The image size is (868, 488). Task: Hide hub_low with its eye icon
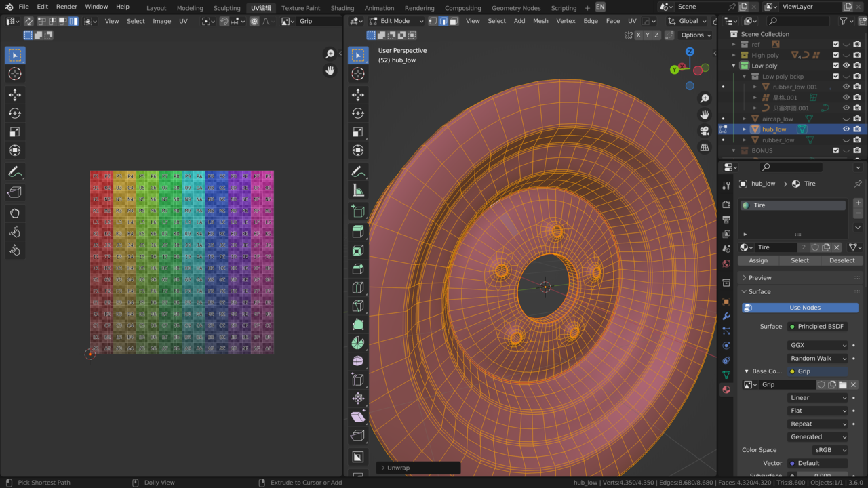[x=846, y=129]
